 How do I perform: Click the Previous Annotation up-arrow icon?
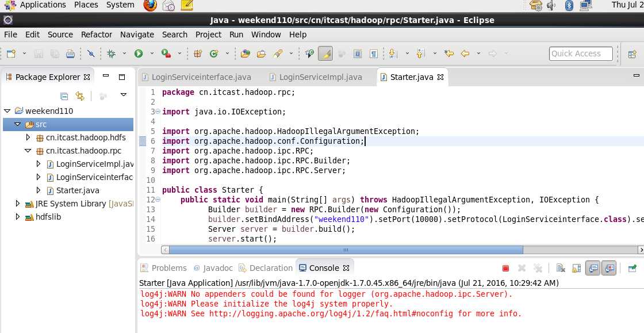(x=420, y=53)
